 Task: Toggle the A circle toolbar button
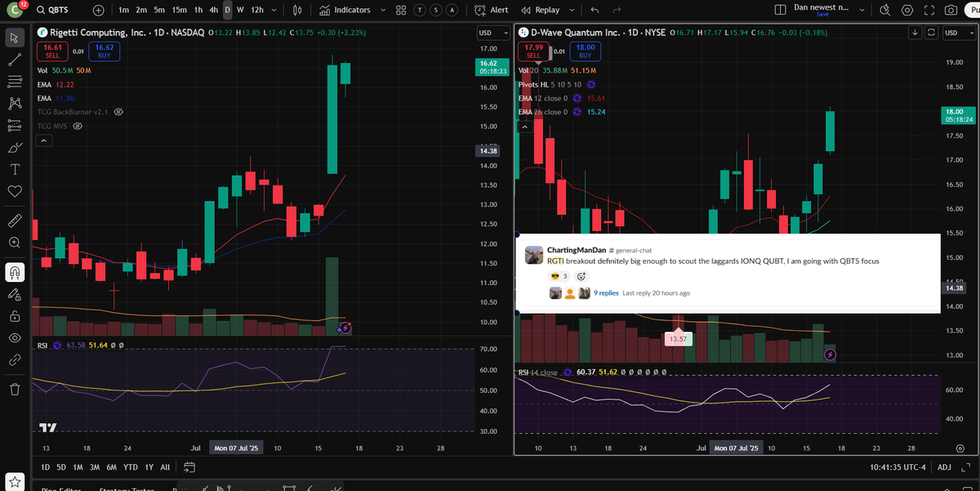451,11
